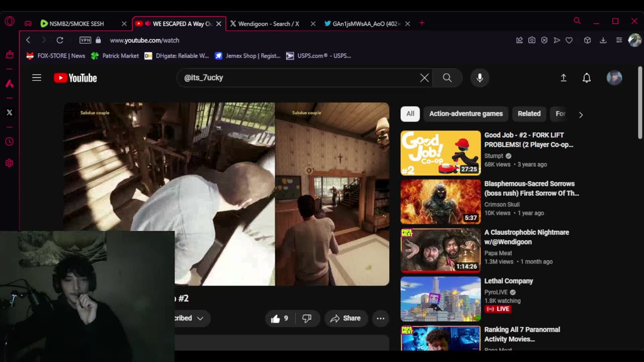Viewport: 644px width, 362px height.
Task: Open Blasphemous-Sacred Sorrows video thumbnail
Action: (440, 202)
